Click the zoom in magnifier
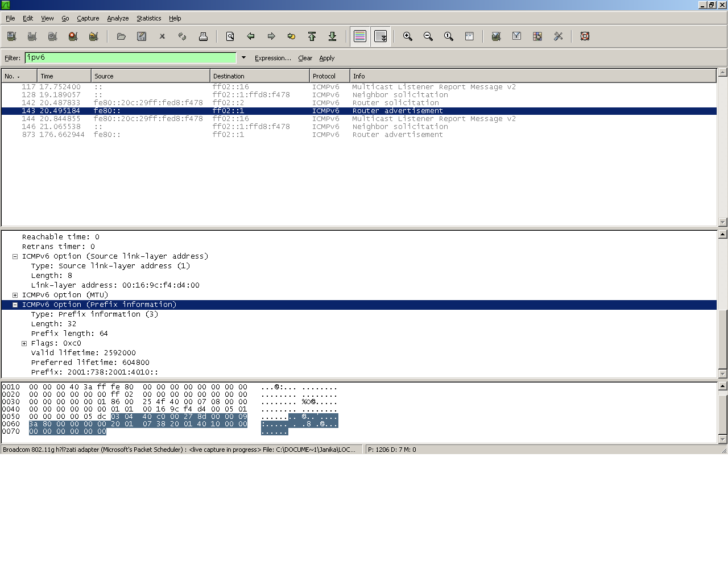728x582 pixels. pos(408,36)
